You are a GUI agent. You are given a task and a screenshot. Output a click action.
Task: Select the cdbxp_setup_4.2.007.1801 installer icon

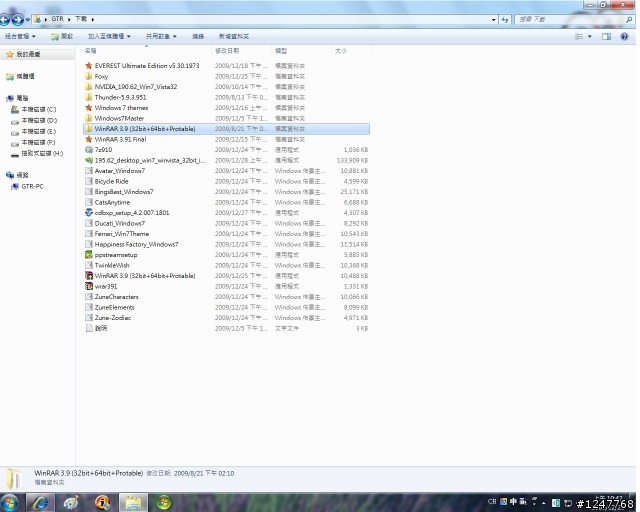tap(89, 213)
